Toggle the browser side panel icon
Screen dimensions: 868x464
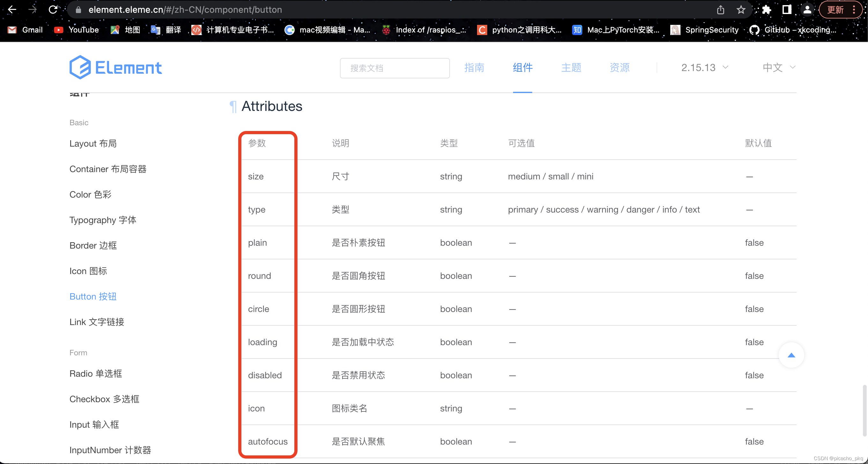point(787,10)
